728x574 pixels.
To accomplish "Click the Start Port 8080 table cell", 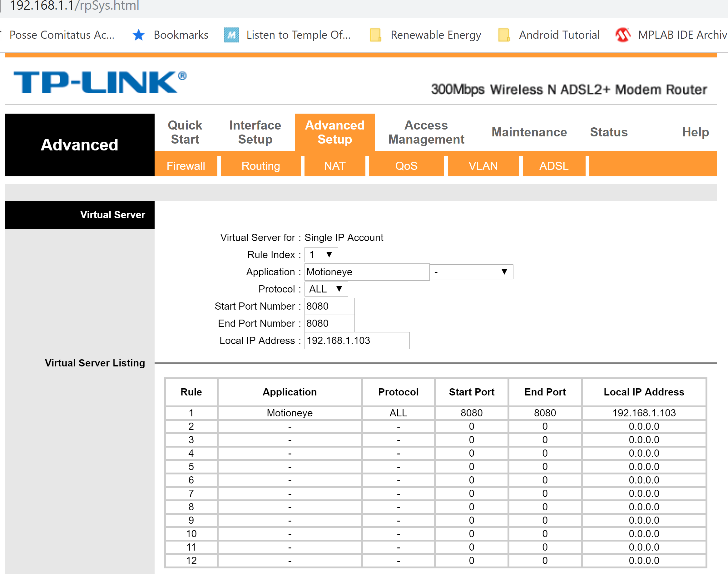I will tap(471, 413).
